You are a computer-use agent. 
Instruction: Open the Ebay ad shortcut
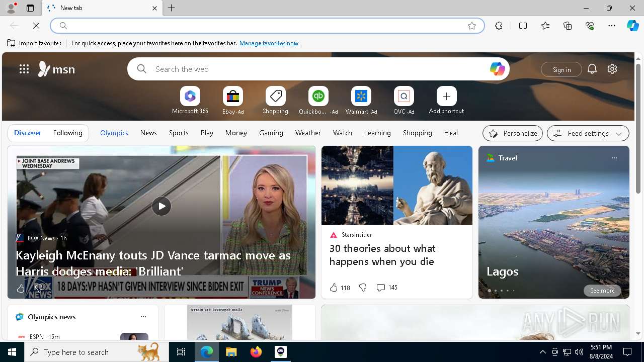tap(233, 101)
